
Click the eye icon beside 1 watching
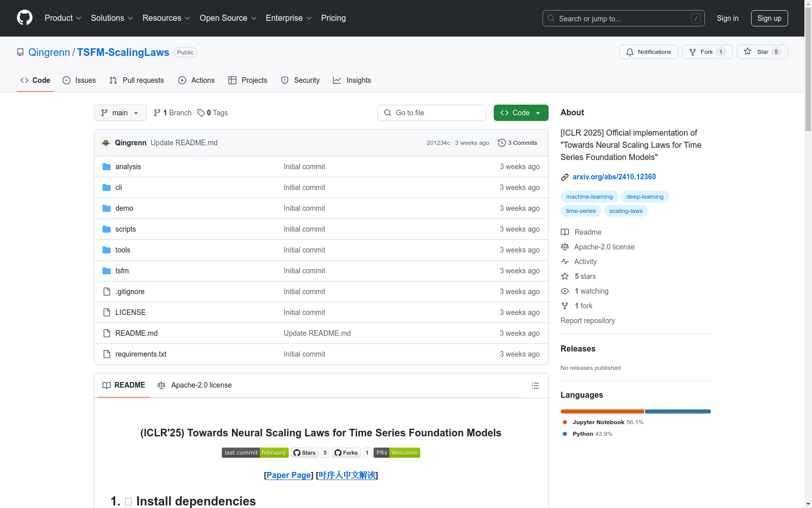point(565,291)
